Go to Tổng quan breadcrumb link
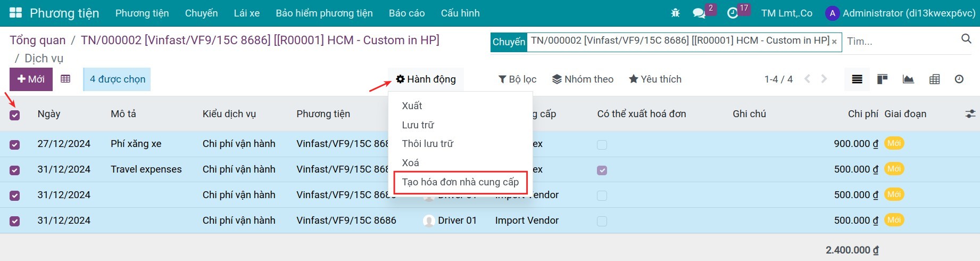Screen dimensions: 980x261 (38, 40)
